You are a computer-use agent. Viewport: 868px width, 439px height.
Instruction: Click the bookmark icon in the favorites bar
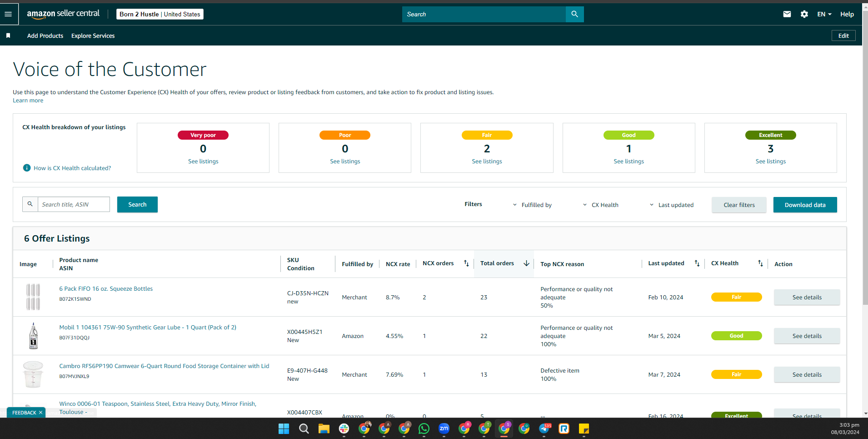tap(8, 35)
